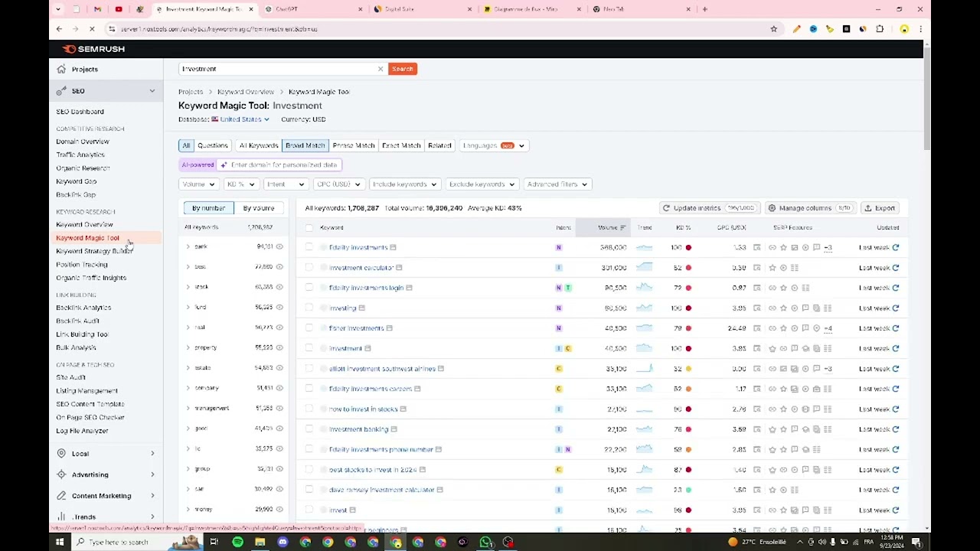Viewport: 980px width, 551px height.
Task: Expand the Advertising sidebar section
Action: (106, 474)
